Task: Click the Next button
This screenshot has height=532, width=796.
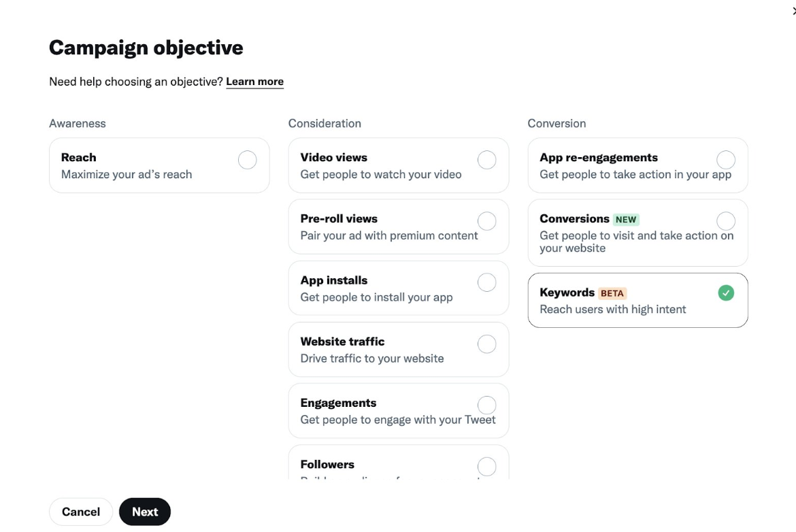Action: click(145, 512)
